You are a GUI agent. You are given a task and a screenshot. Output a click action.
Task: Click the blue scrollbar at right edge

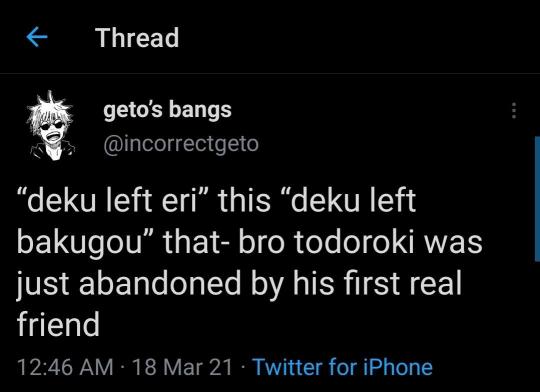(537, 199)
